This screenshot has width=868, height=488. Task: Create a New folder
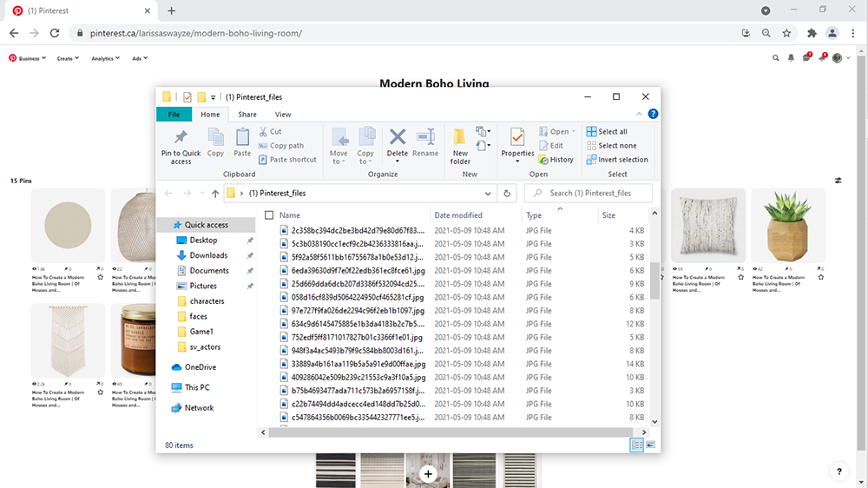(460, 146)
